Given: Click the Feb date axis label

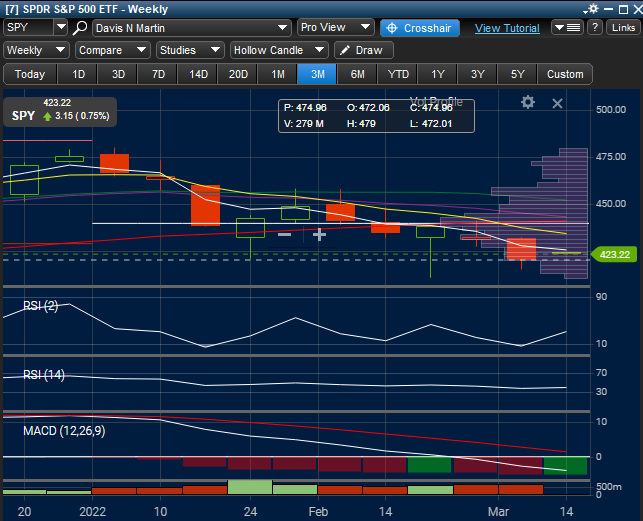Looking at the screenshot, I should tap(318, 512).
